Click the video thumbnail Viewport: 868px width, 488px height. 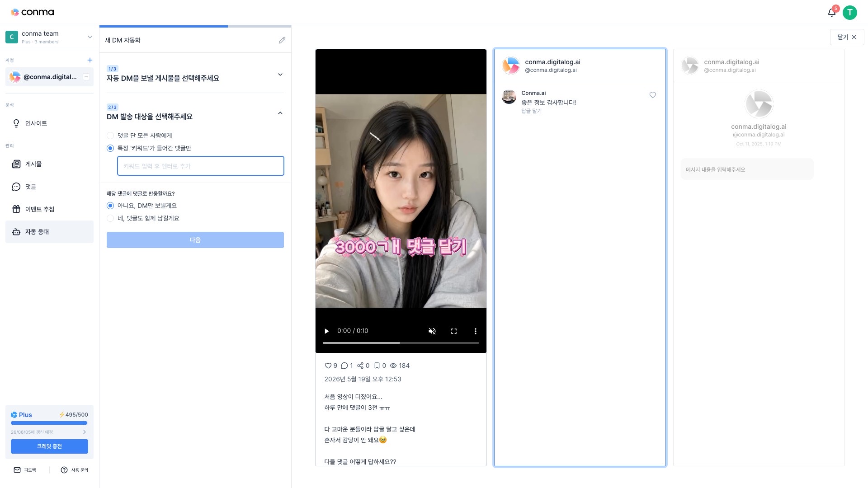tap(401, 201)
